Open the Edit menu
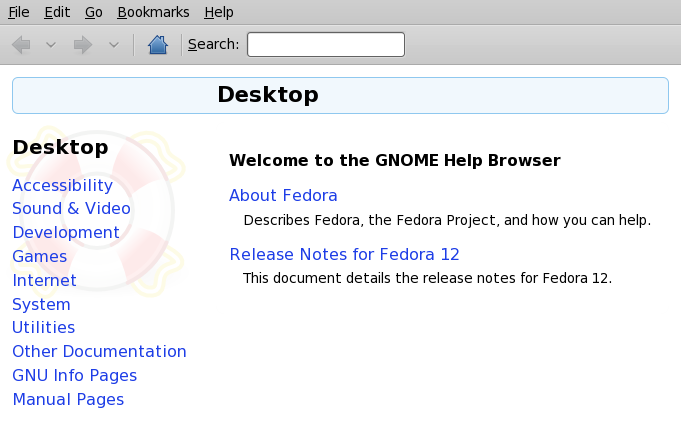Viewport: 681px width, 441px height. click(x=57, y=12)
